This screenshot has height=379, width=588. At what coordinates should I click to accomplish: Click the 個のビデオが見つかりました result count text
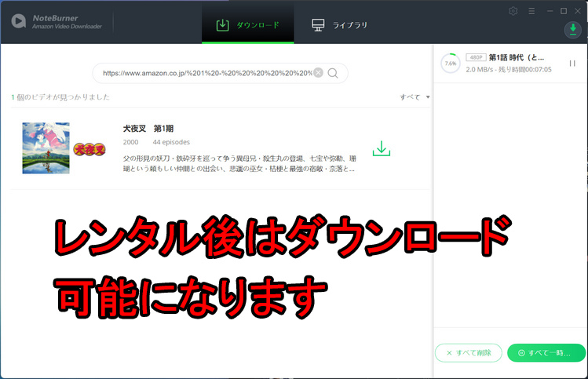click(60, 97)
